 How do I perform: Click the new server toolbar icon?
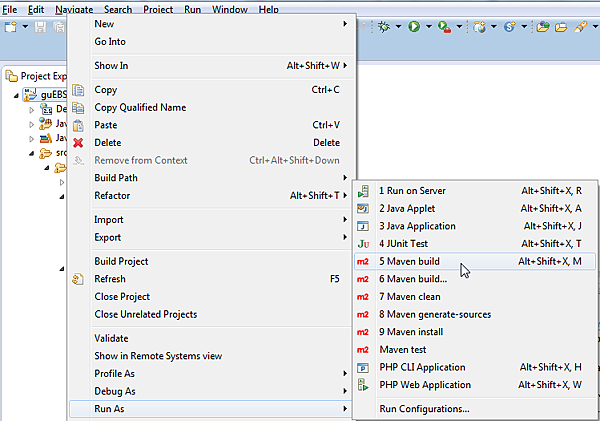point(479,27)
